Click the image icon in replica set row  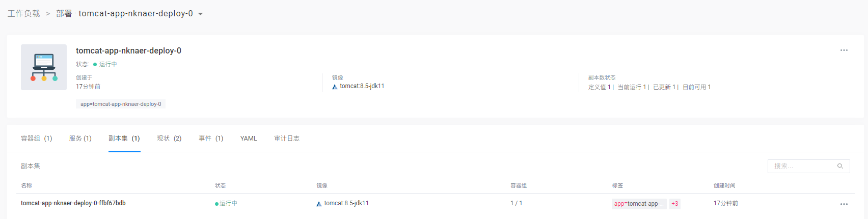point(319,204)
